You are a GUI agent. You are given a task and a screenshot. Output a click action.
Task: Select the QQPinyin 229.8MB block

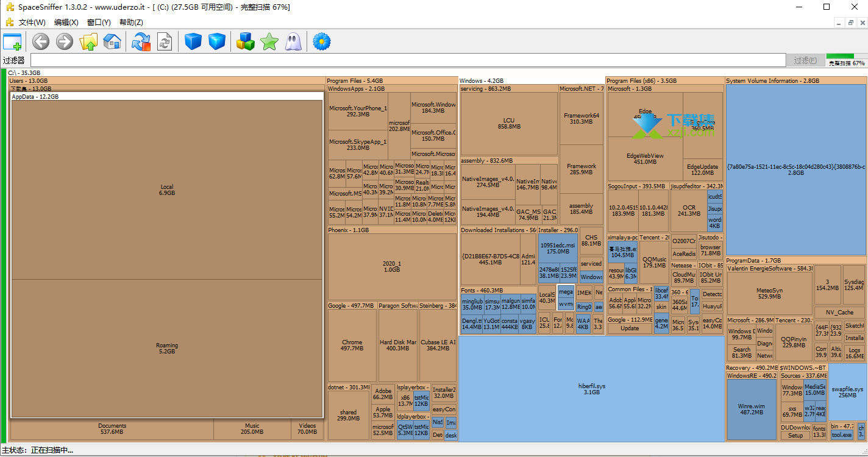pyautogui.click(x=794, y=342)
